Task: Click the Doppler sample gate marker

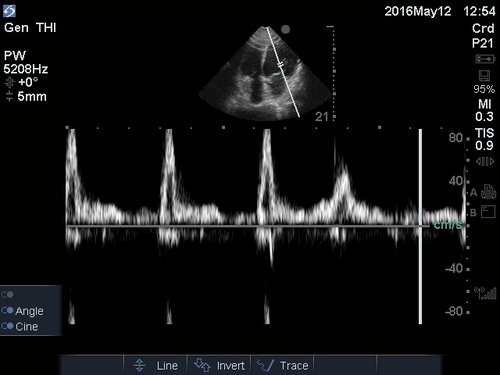Action: (281, 64)
